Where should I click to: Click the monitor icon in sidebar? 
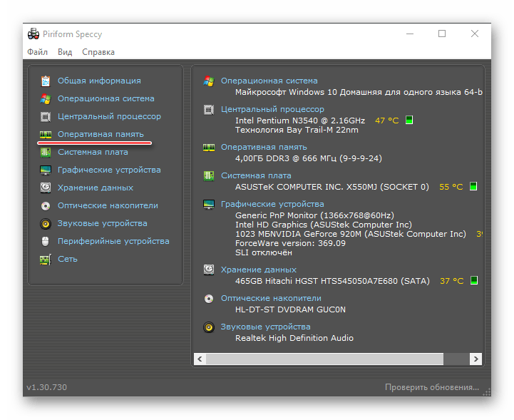tap(46, 170)
